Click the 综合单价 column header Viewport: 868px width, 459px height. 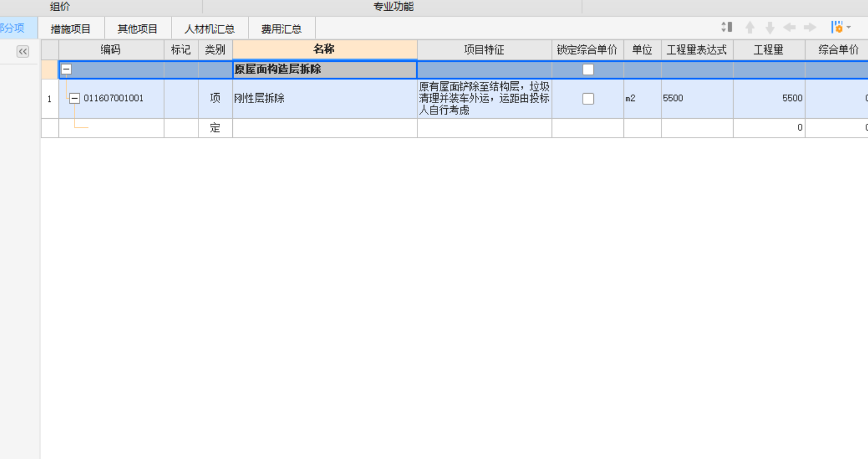click(836, 50)
